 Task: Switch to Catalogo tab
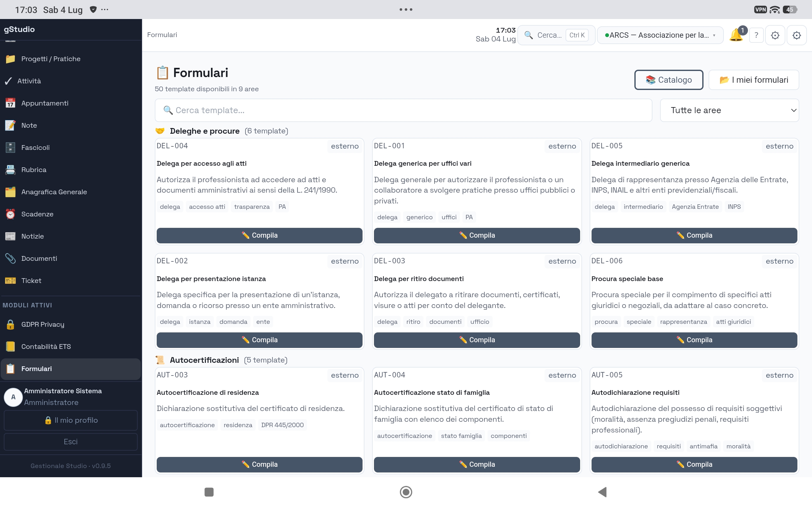668,80
